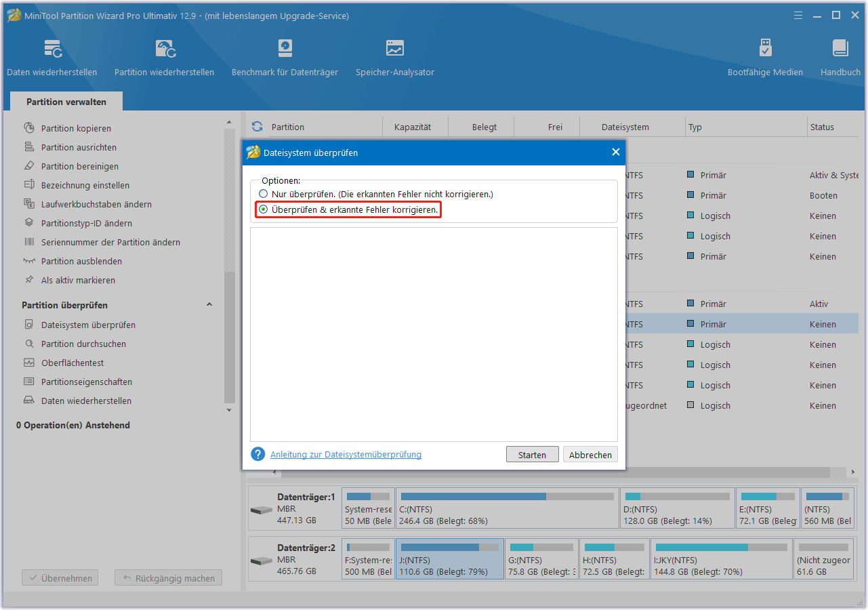Sort by Kapazität column header
Viewport: 868px width, 610px height.
pos(413,127)
